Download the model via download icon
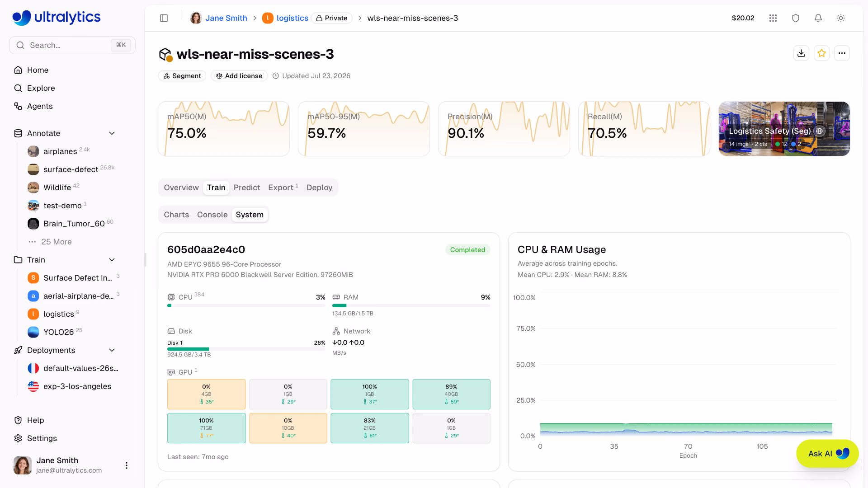This screenshot has height=488, width=868. point(802,53)
